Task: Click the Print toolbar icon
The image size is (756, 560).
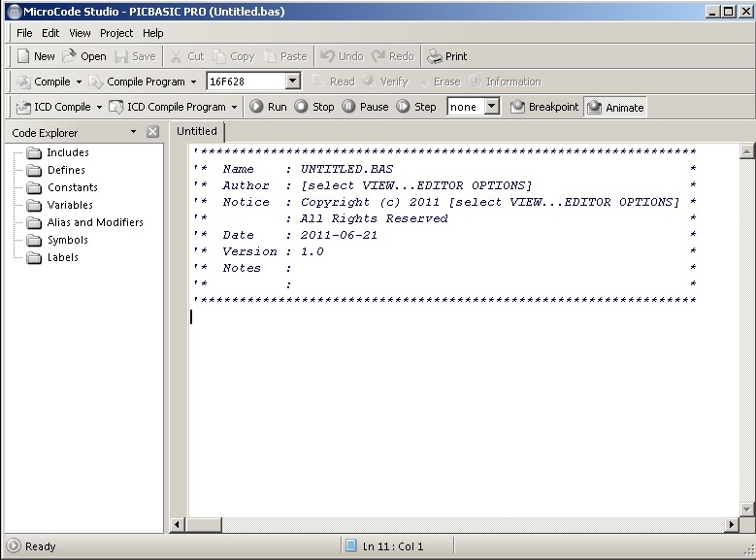Action: (x=436, y=56)
